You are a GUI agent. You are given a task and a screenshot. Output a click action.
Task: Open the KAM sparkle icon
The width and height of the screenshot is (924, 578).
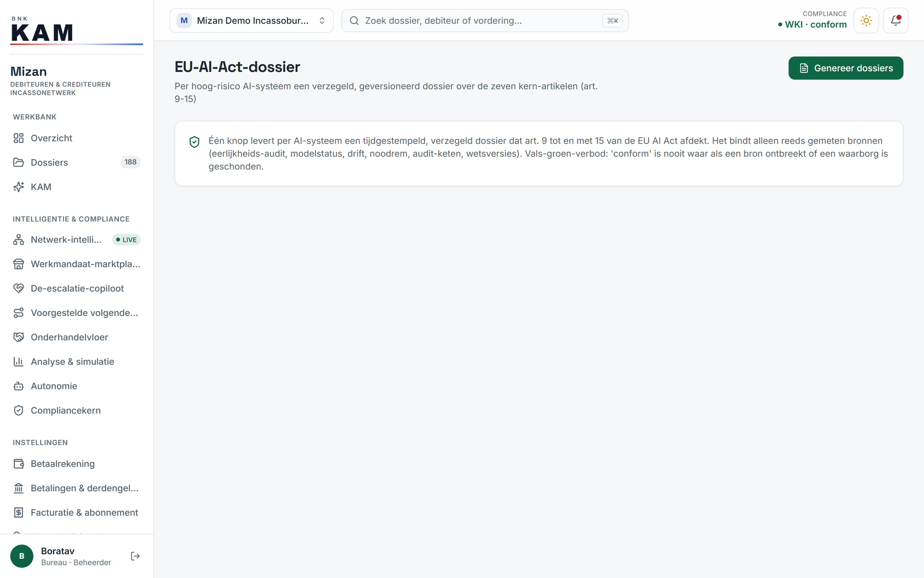[18, 187]
